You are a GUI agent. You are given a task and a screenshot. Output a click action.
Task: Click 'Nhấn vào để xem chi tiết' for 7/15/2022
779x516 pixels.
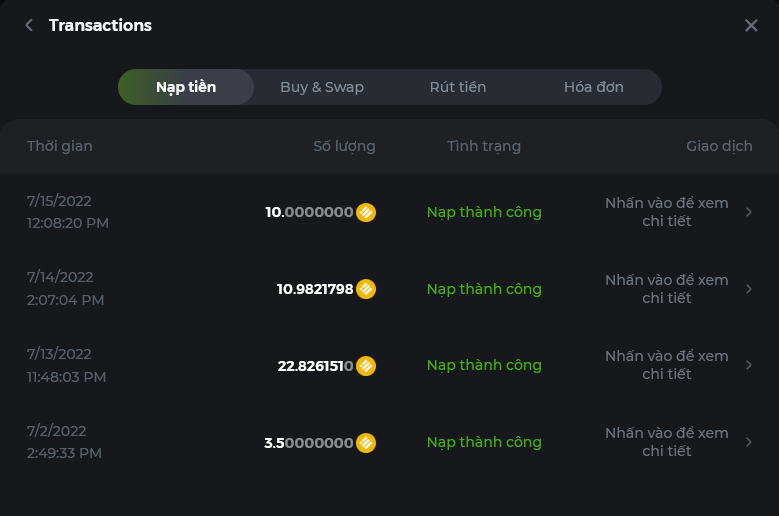[x=666, y=212]
